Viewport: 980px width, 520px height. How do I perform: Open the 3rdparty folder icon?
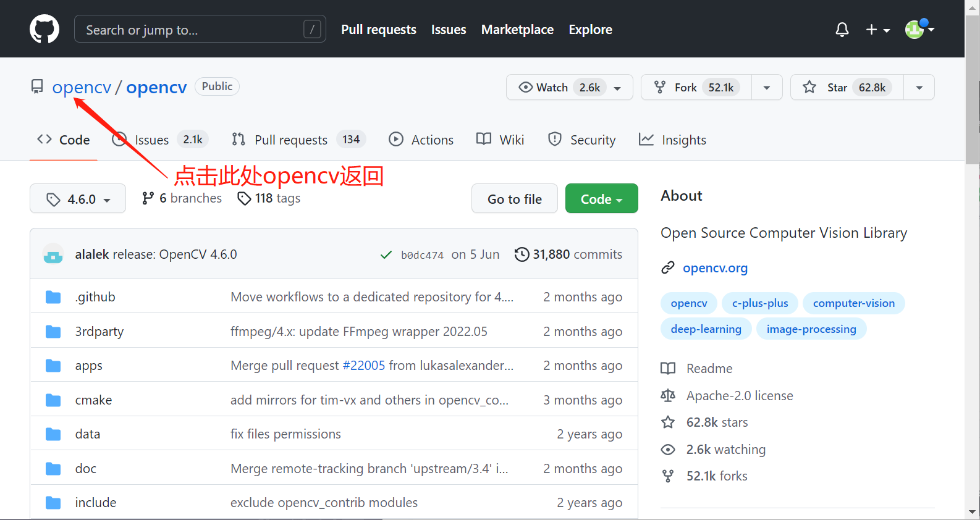point(53,332)
